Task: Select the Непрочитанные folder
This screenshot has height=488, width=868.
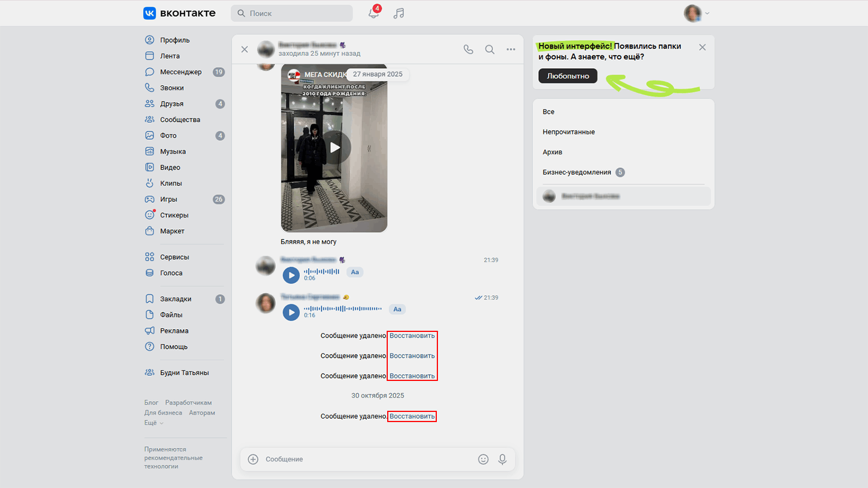Action: point(569,132)
